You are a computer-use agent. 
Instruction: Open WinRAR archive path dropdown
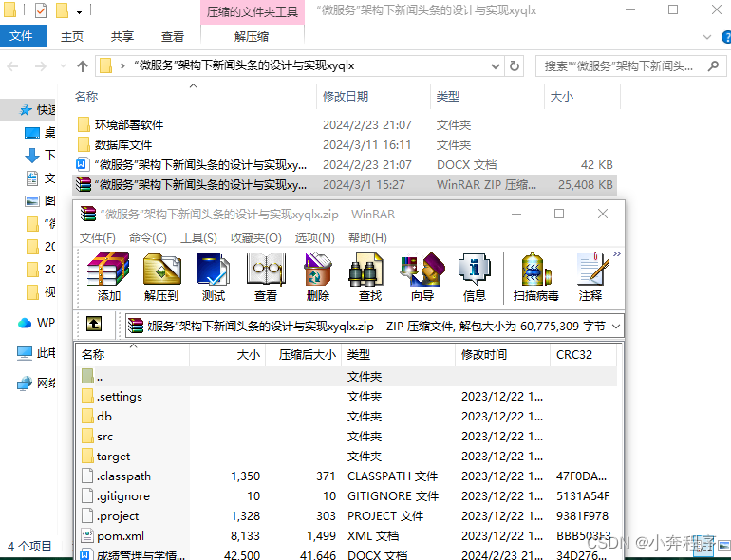tap(616, 326)
